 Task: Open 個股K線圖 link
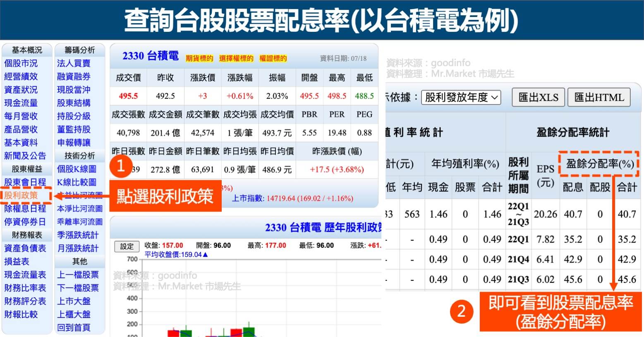click(77, 169)
